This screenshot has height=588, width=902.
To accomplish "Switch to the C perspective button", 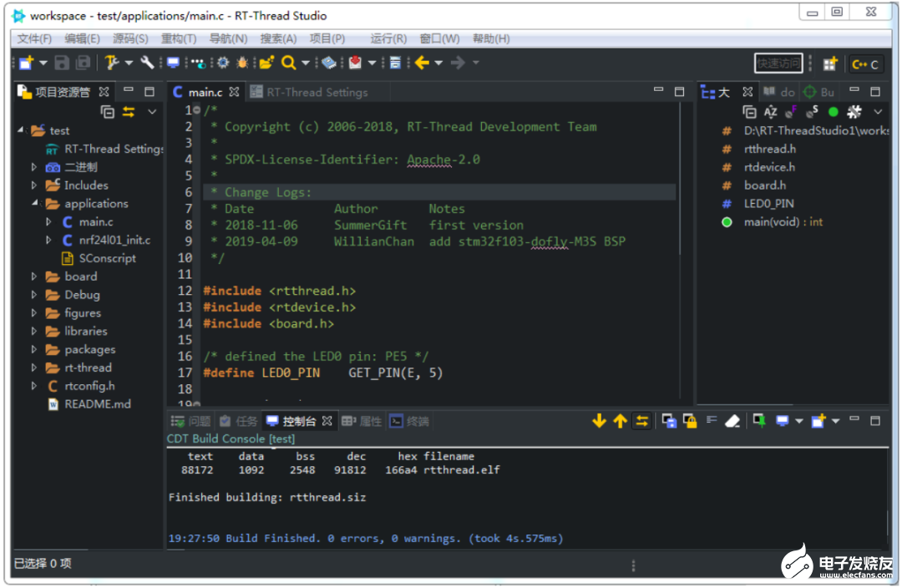I will [866, 63].
